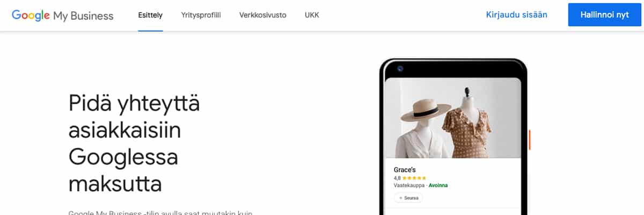Click the phone's front camera dot
The height and width of the screenshot is (215, 644).
click(x=400, y=68)
